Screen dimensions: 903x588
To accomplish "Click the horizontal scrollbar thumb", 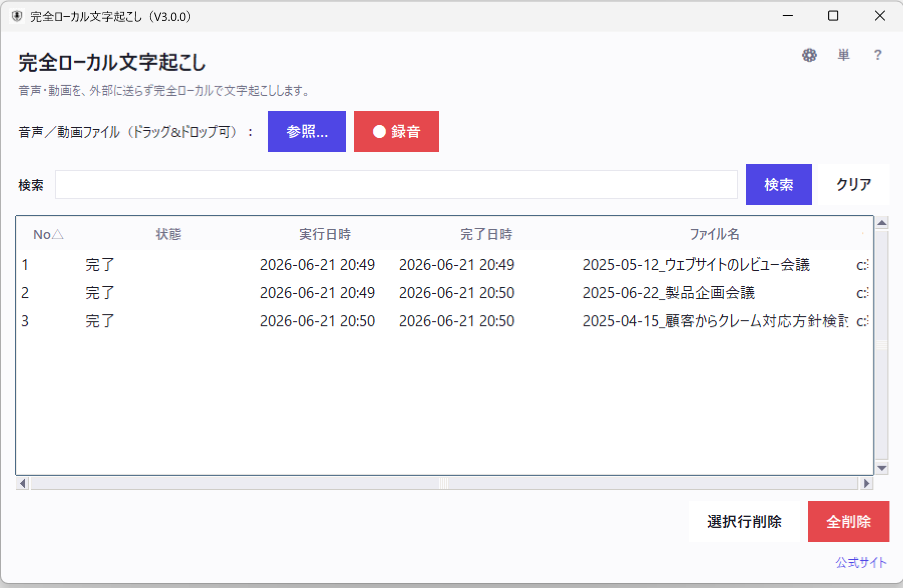I will tap(444, 483).
